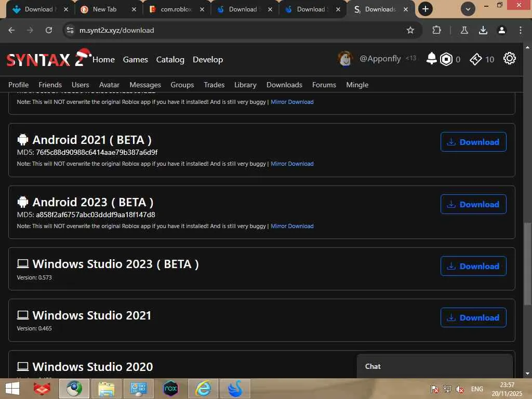Switch to the com.roblox tab
The image size is (532, 399).
(176, 9)
